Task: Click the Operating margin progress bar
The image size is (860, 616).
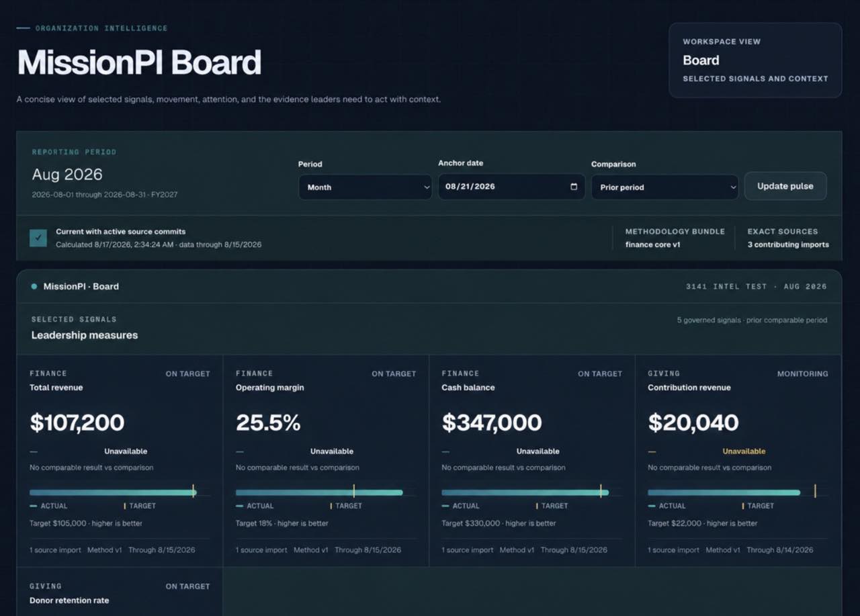Action: pos(319,492)
